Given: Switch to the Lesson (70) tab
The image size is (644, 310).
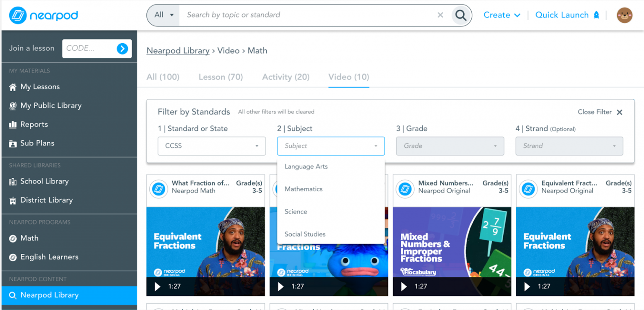Looking at the screenshot, I should point(221,77).
